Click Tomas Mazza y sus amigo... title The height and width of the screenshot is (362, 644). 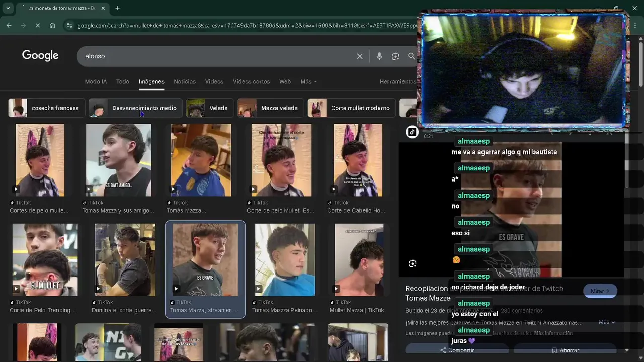tap(118, 211)
